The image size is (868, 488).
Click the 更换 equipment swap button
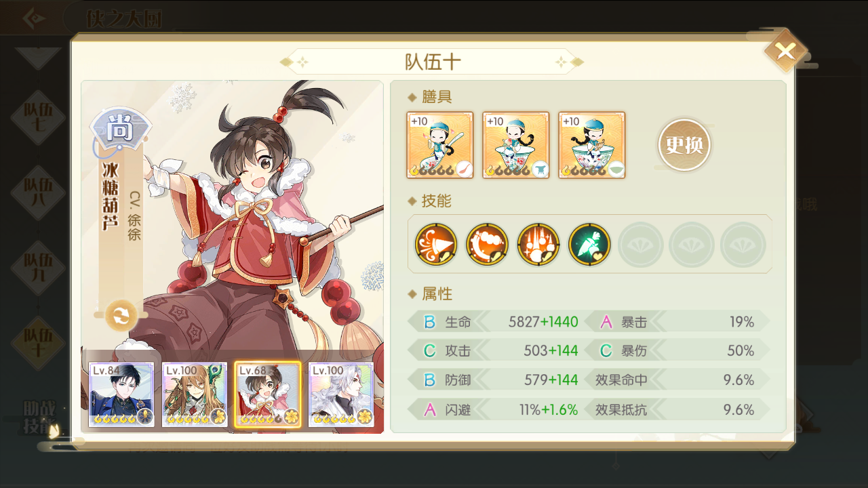[684, 145]
